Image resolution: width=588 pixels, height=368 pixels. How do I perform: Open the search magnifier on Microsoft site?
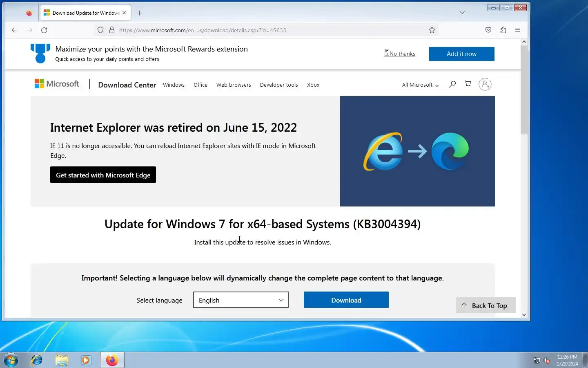[x=452, y=84]
